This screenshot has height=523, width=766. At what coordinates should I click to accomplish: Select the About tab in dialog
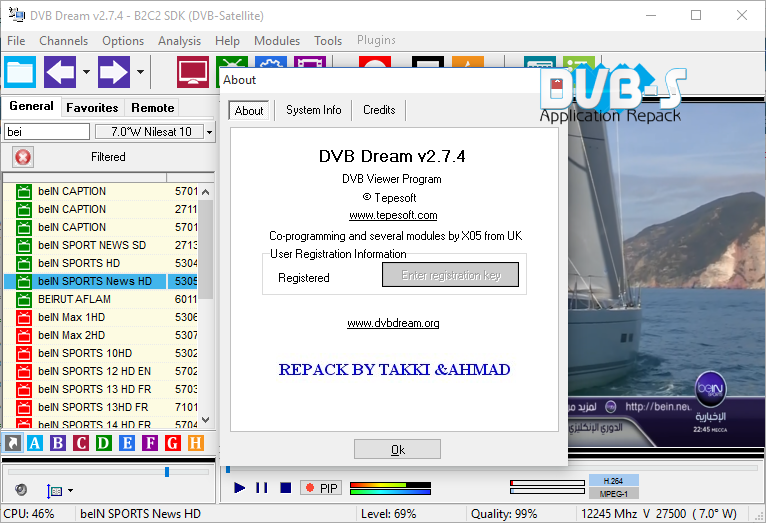[249, 111]
